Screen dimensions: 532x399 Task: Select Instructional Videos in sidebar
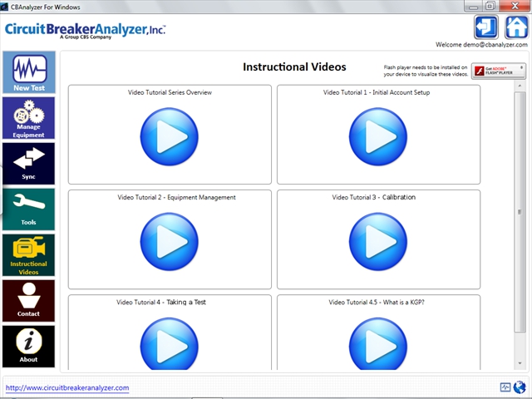click(29, 255)
